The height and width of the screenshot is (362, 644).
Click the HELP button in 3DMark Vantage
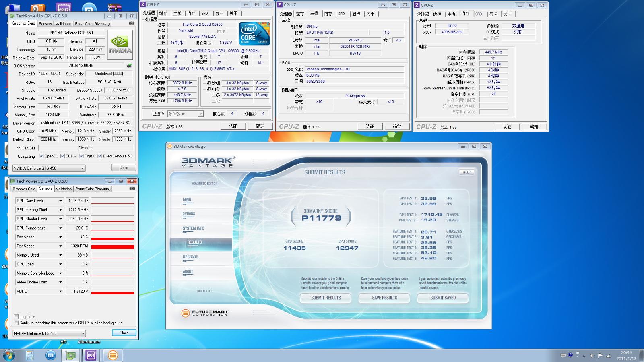(x=466, y=172)
